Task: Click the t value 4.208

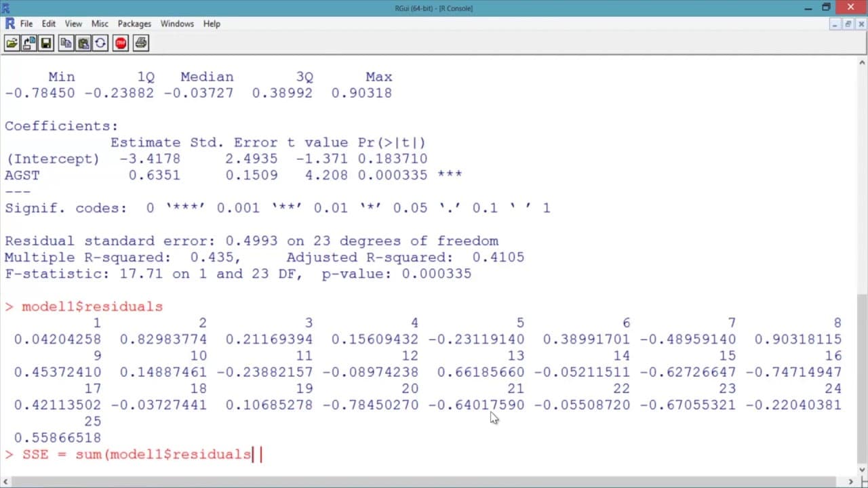Action: tap(325, 175)
